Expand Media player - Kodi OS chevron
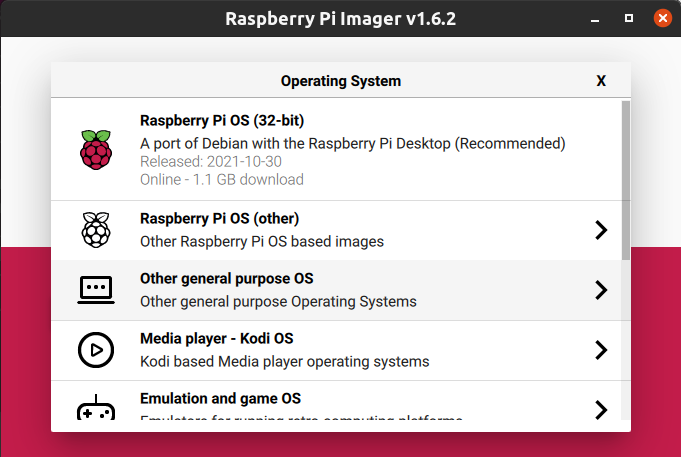681x457 pixels. tap(601, 350)
